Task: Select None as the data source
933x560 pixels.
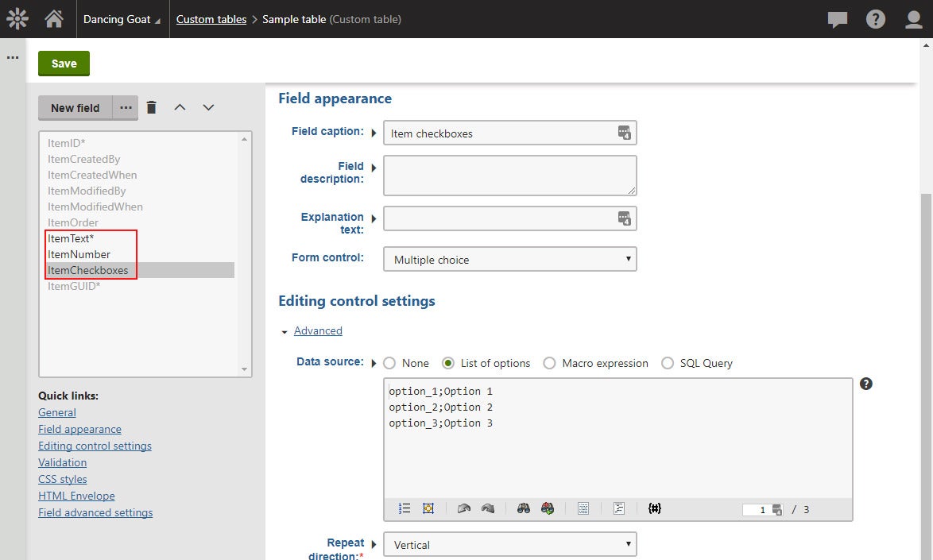Action: pos(389,363)
